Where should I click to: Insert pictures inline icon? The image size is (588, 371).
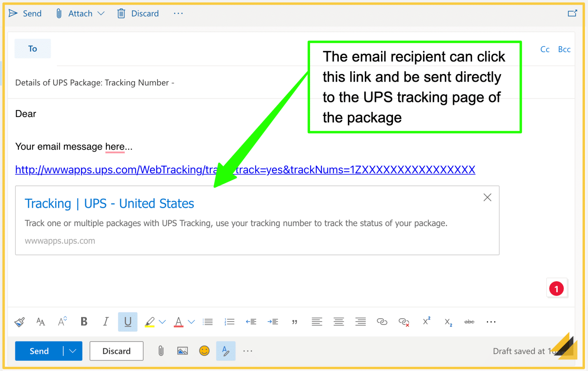point(183,351)
